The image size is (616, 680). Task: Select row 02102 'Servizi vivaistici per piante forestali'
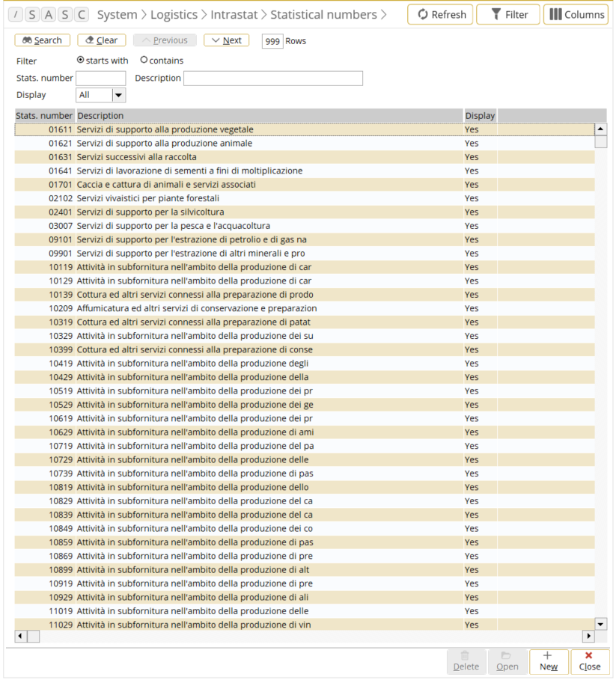tap(305, 198)
